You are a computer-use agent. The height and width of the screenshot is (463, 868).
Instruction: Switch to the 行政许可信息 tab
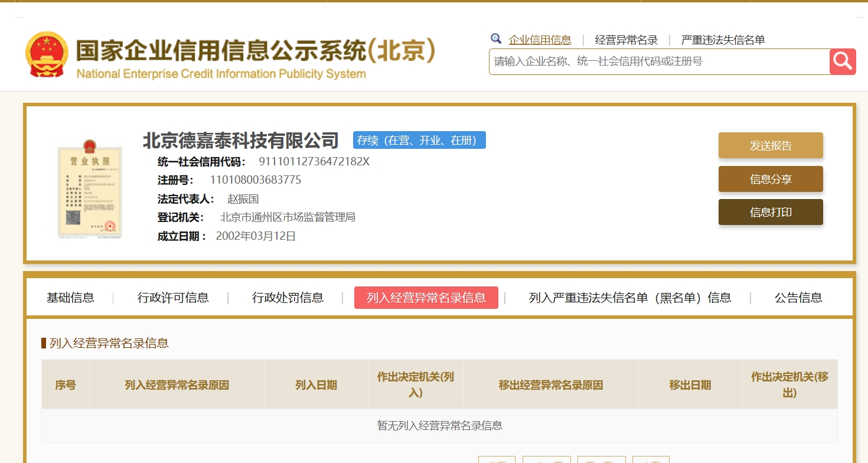coord(173,298)
